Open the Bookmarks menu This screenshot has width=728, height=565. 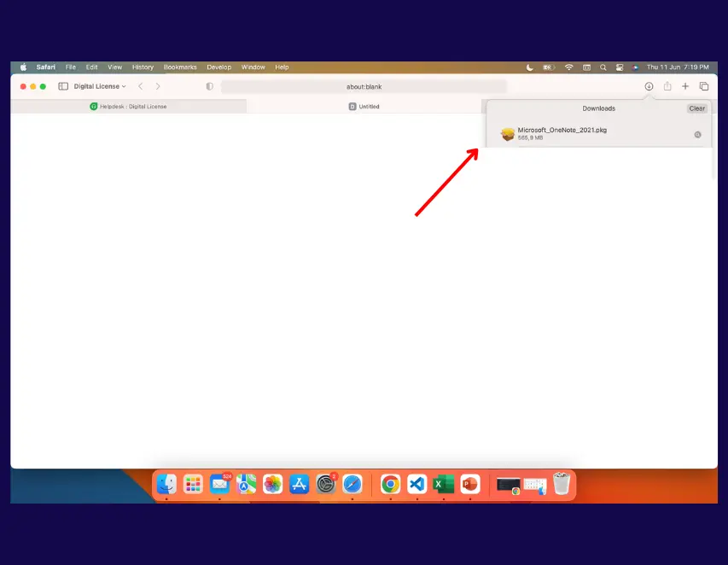pyautogui.click(x=180, y=67)
